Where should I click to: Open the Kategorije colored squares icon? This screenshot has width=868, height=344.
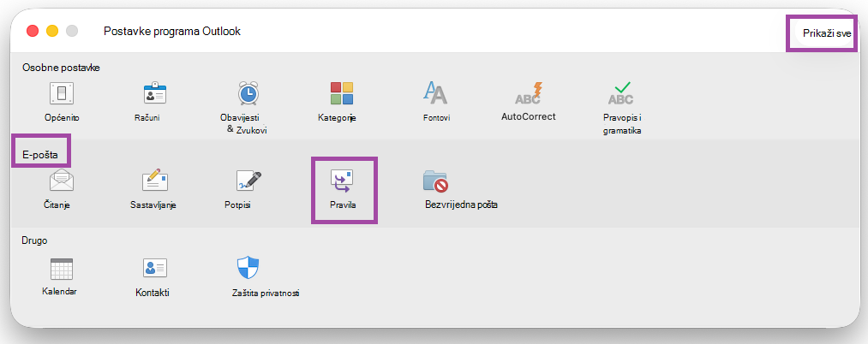point(341,93)
